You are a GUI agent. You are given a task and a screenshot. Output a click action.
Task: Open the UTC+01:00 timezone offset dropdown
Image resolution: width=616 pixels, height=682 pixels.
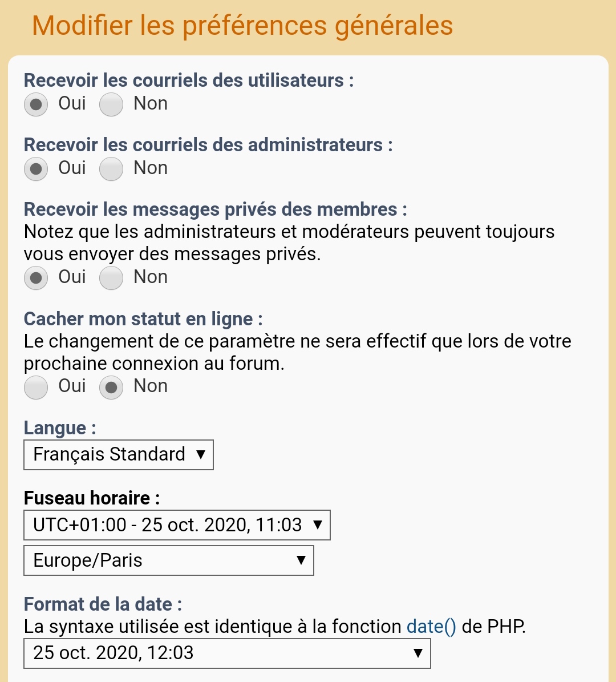click(x=177, y=525)
